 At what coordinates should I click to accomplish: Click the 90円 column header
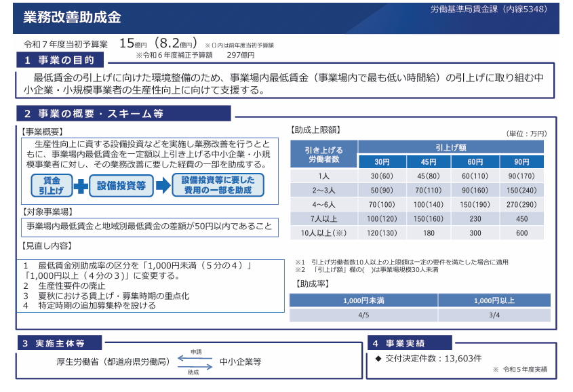(521, 161)
